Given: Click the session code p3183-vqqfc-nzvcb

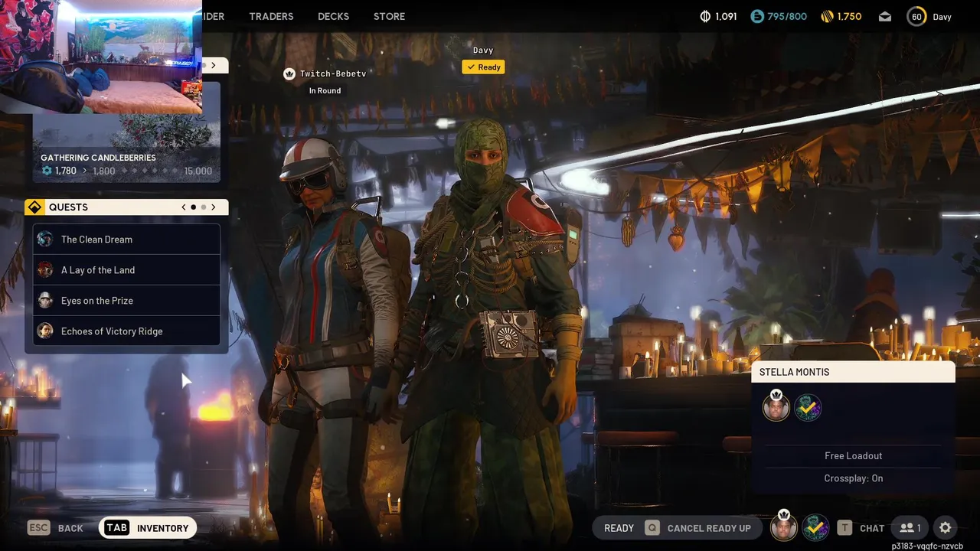Looking at the screenshot, I should pyautogui.click(x=927, y=546).
